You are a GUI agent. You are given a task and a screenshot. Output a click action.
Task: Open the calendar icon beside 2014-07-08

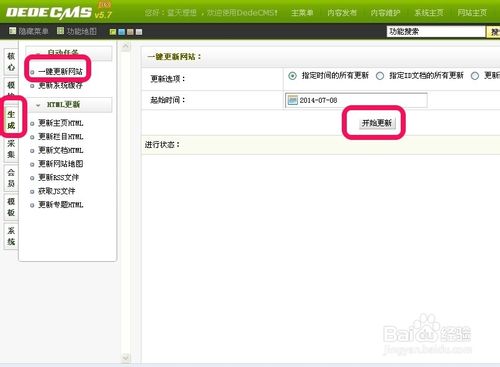pos(292,100)
